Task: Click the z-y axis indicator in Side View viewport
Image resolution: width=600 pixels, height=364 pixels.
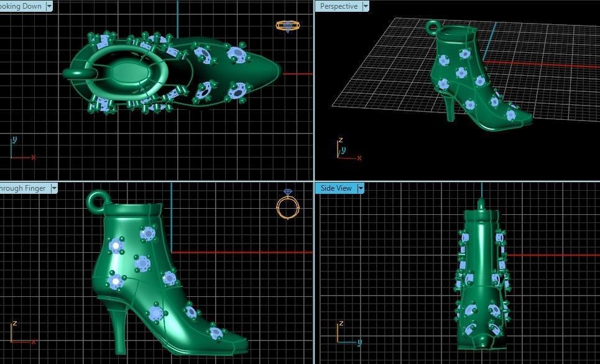Action: pyautogui.click(x=349, y=334)
